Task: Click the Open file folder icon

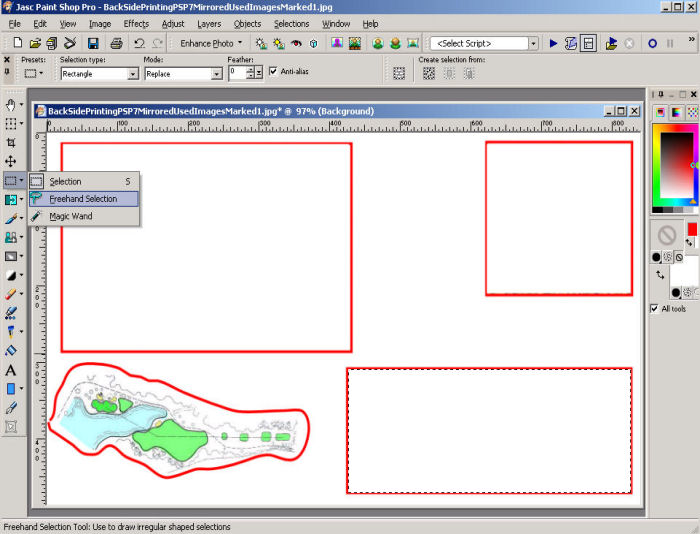Action: (x=36, y=44)
